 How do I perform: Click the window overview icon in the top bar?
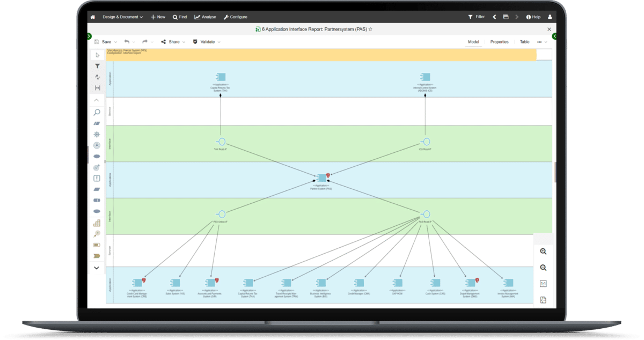click(506, 17)
